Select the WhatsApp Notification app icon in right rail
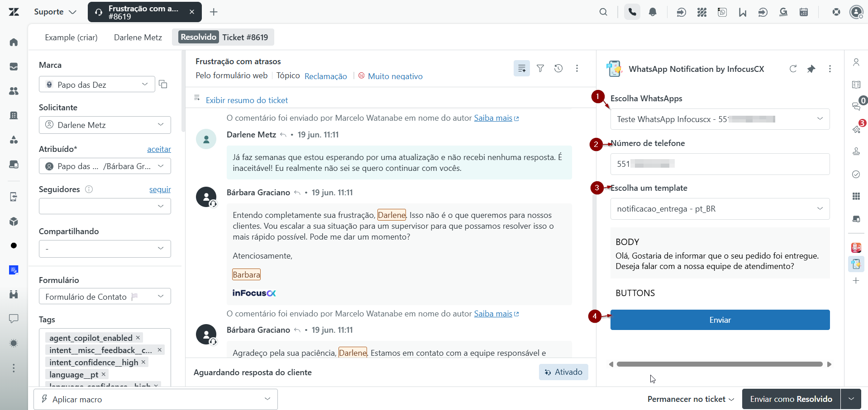Viewport: 868px width, 410px height. coord(856,264)
